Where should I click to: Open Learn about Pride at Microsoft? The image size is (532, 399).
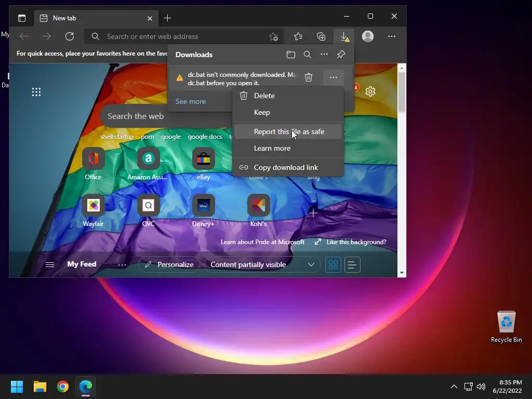[262, 242]
